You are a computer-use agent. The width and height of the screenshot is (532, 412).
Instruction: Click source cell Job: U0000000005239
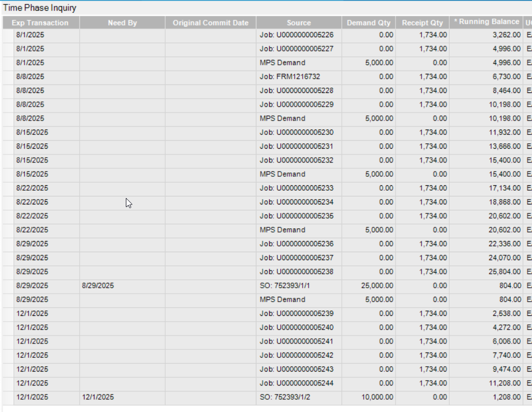pos(299,314)
